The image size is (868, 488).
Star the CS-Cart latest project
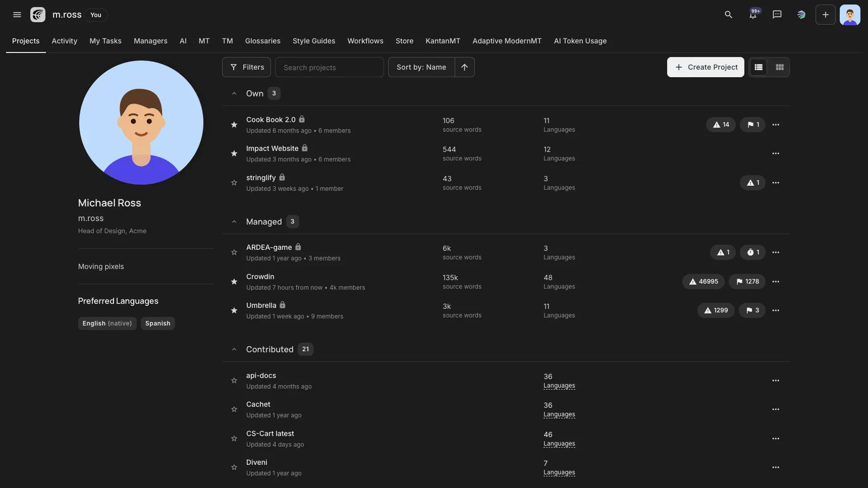point(234,439)
